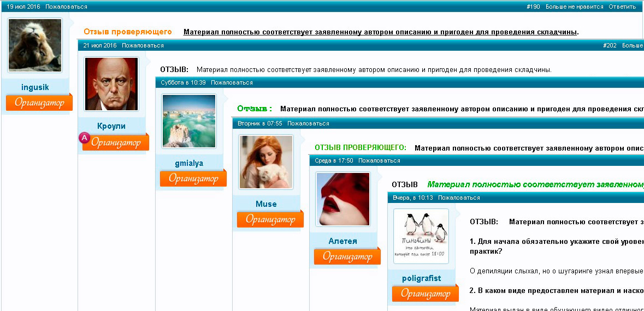Viewport: 644px width, 311px height.
Task: Open ingusik's lion cub avatar
Action: tap(35, 45)
